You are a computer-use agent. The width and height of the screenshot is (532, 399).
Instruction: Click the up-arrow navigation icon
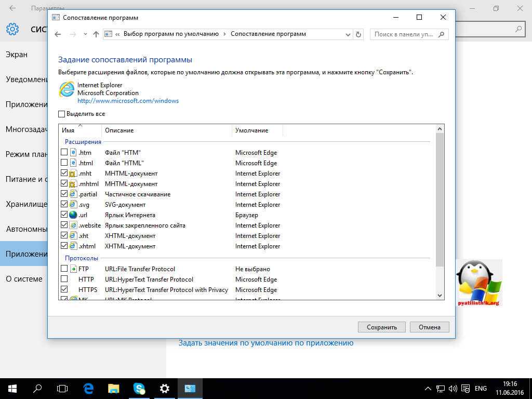click(x=96, y=34)
